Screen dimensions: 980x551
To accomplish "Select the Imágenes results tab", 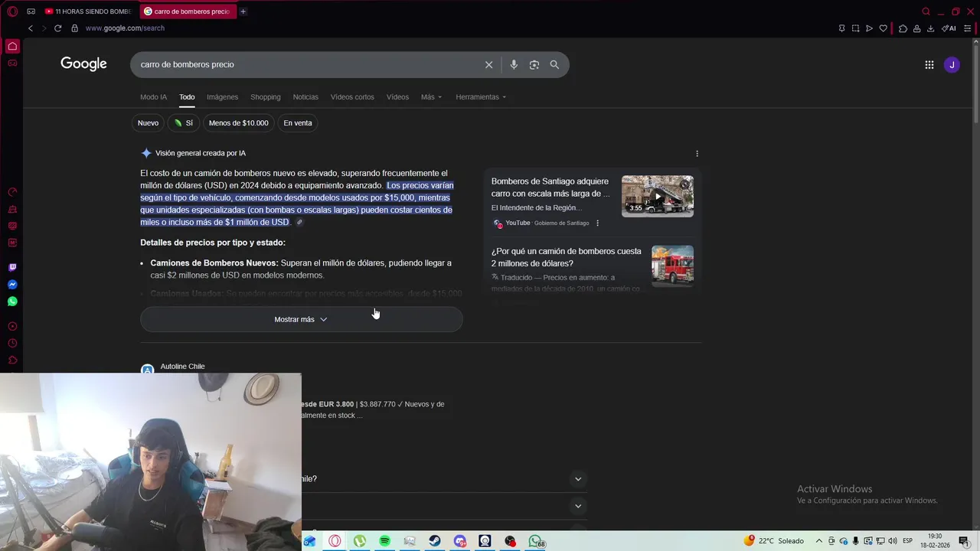I will pos(222,97).
